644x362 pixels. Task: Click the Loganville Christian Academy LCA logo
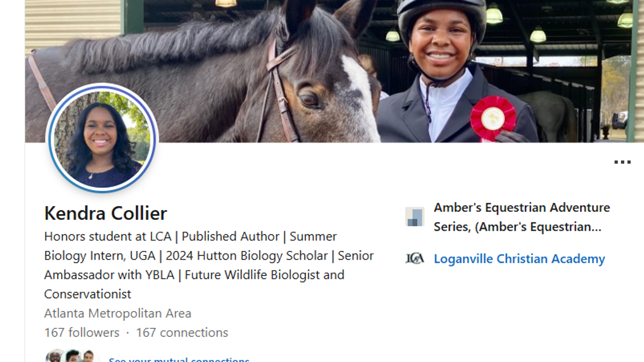pyautogui.click(x=414, y=259)
